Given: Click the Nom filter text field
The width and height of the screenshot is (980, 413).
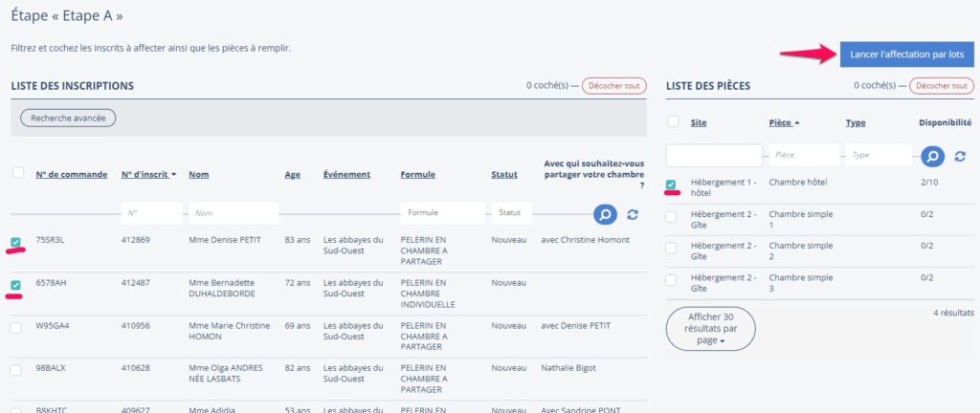Looking at the screenshot, I should [234, 213].
